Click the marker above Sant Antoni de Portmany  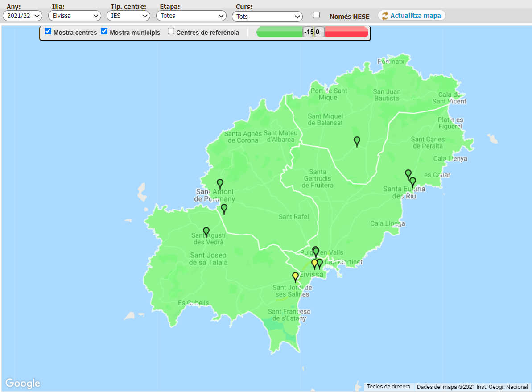click(x=220, y=183)
